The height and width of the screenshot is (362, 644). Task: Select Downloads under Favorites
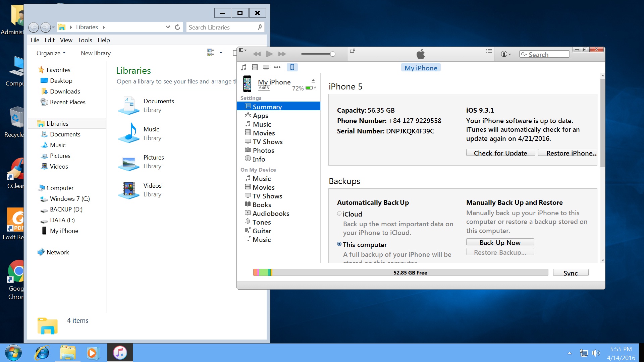(65, 91)
